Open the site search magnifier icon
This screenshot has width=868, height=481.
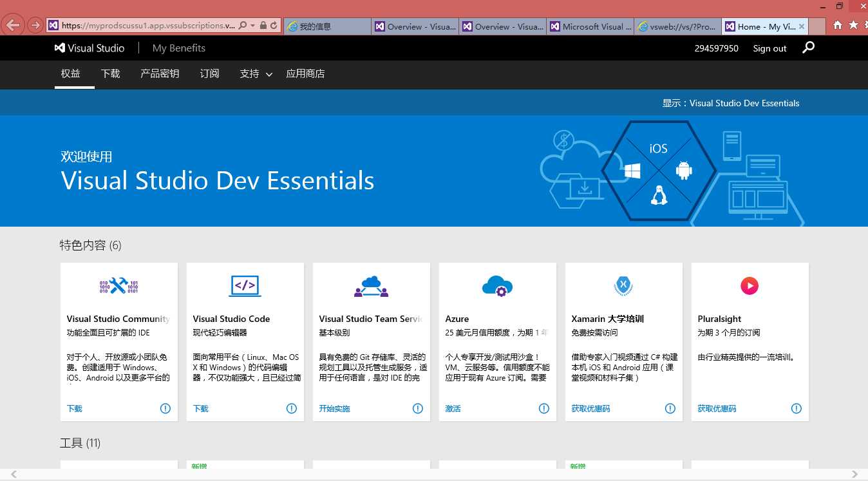click(x=809, y=47)
